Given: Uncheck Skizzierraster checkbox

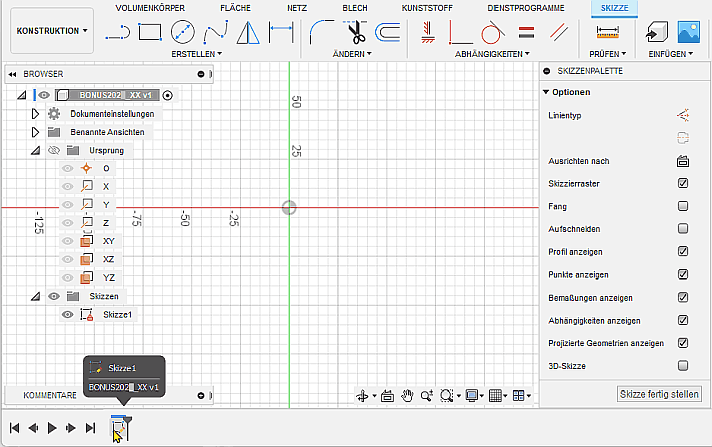Looking at the screenshot, I should (x=683, y=183).
